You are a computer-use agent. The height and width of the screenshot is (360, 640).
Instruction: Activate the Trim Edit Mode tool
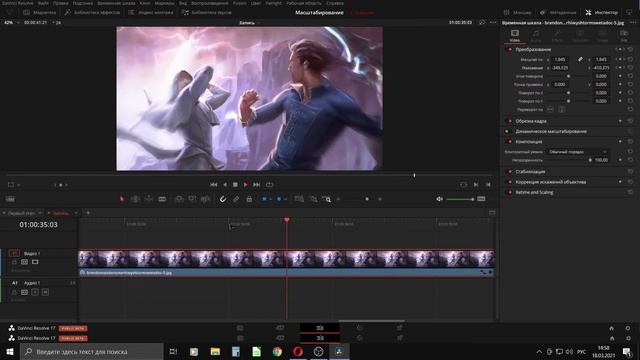coord(135,199)
